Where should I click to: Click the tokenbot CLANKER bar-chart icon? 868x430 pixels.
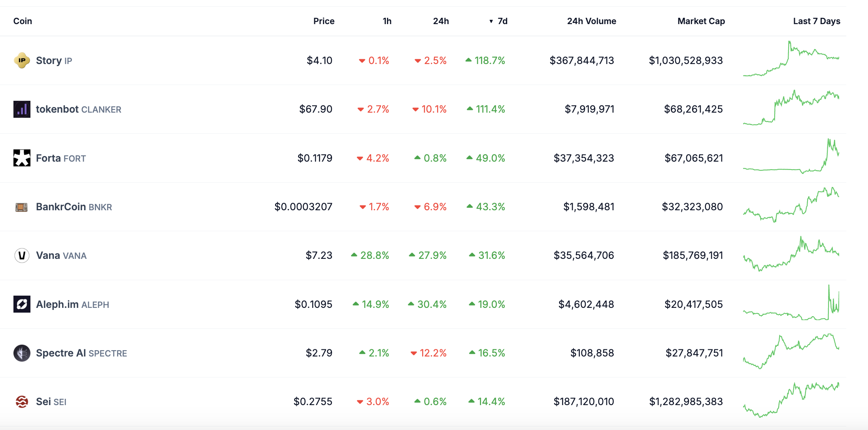pyautogui.click(x=22, y=109)
